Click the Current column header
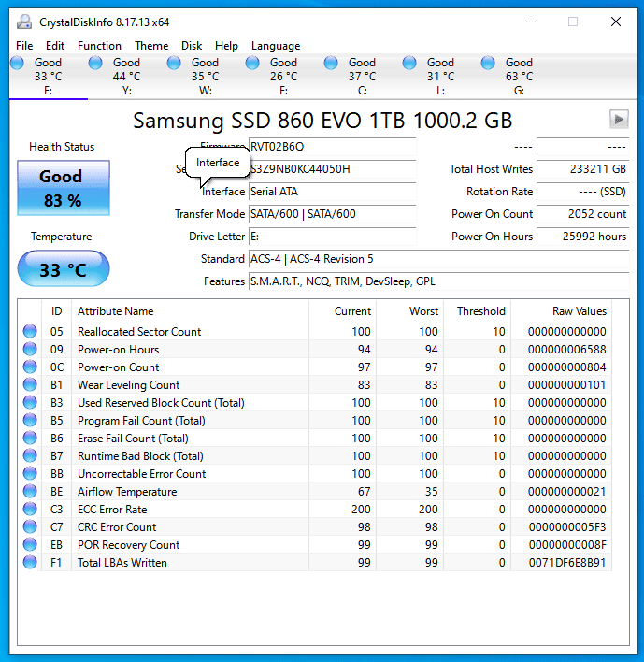644x662 pixels. tap(342, 311)
